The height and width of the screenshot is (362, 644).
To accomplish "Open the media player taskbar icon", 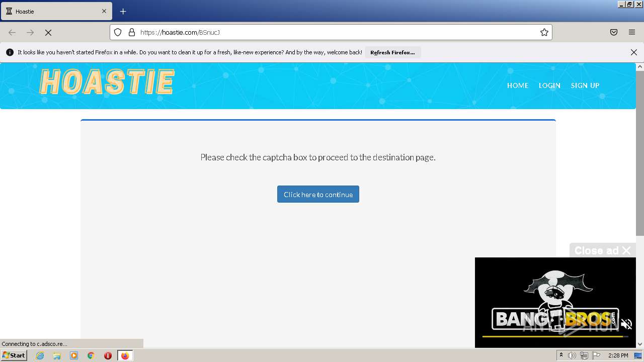I will click(x=74, y=355).
